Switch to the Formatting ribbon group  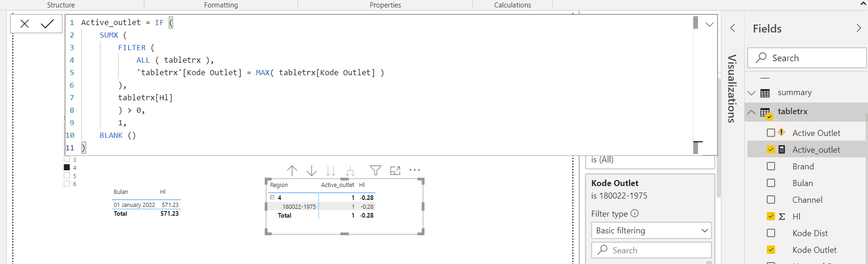tap(221, 5)
